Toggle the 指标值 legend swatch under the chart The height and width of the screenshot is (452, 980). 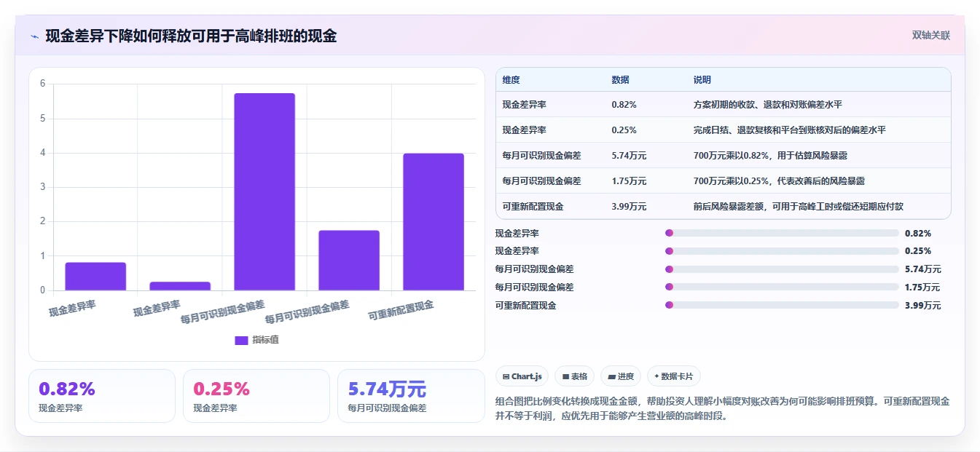pyautogui.click(x=241, y=340)
